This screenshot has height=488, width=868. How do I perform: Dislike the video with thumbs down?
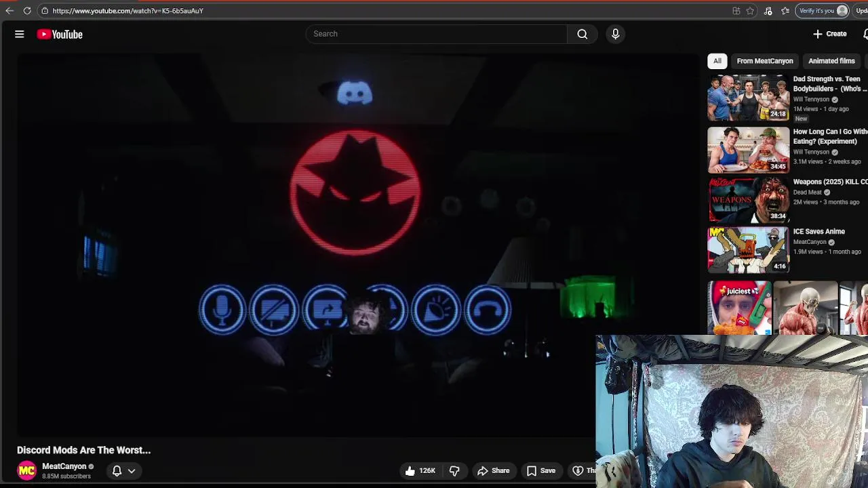coord(454,470)
